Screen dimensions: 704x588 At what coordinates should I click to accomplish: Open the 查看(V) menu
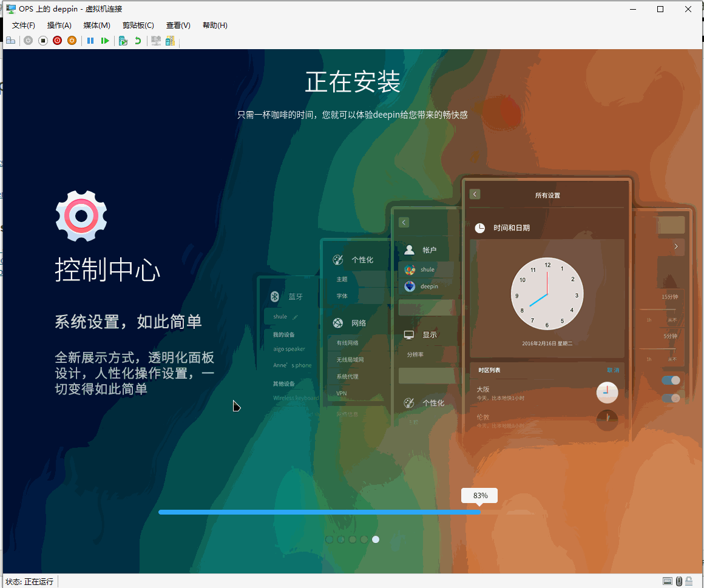178,25
